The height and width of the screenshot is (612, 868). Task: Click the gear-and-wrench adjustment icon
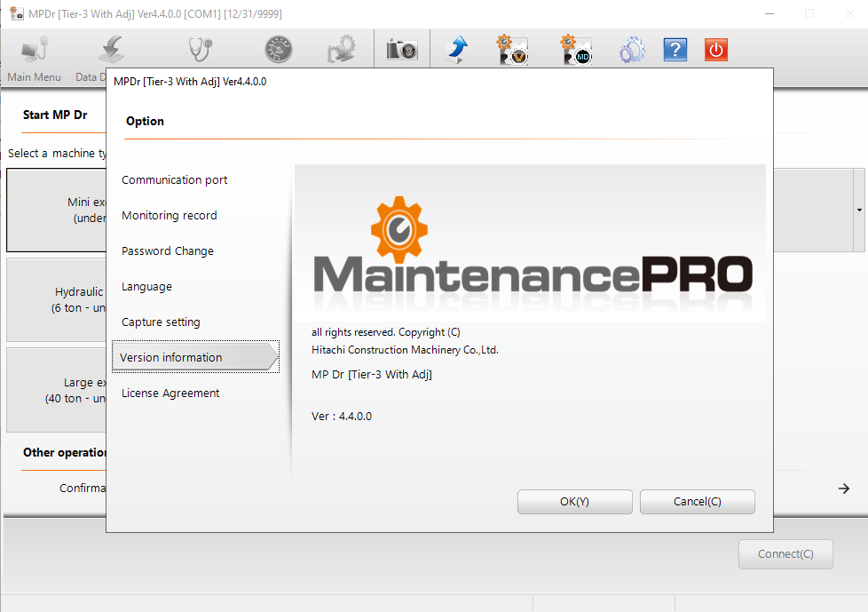(342, 49)
